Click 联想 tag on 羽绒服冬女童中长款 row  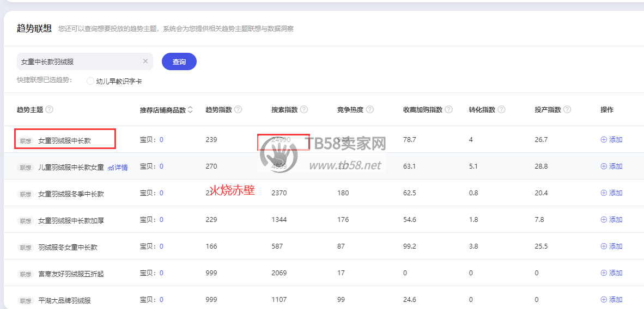click(x=26, y=247)
